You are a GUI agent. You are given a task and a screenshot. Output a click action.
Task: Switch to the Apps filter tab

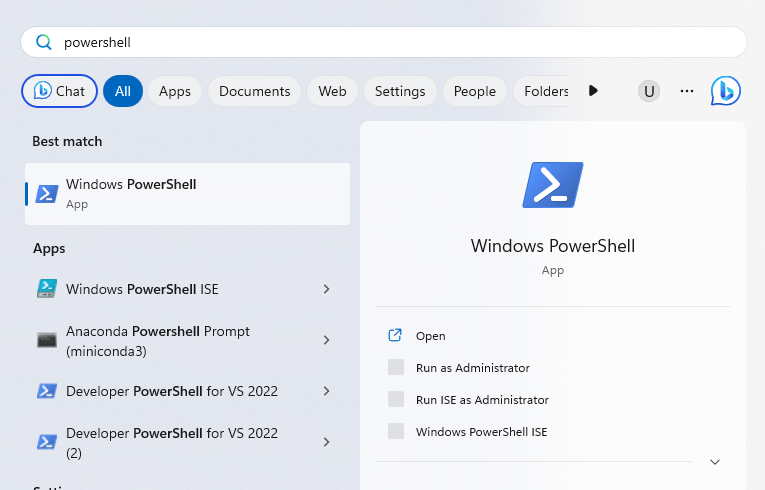pos(175,91)
